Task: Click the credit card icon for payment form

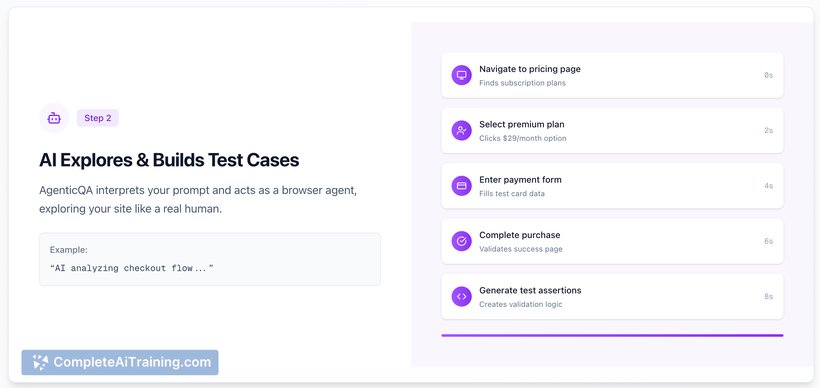Action: (x=461, y=186)
